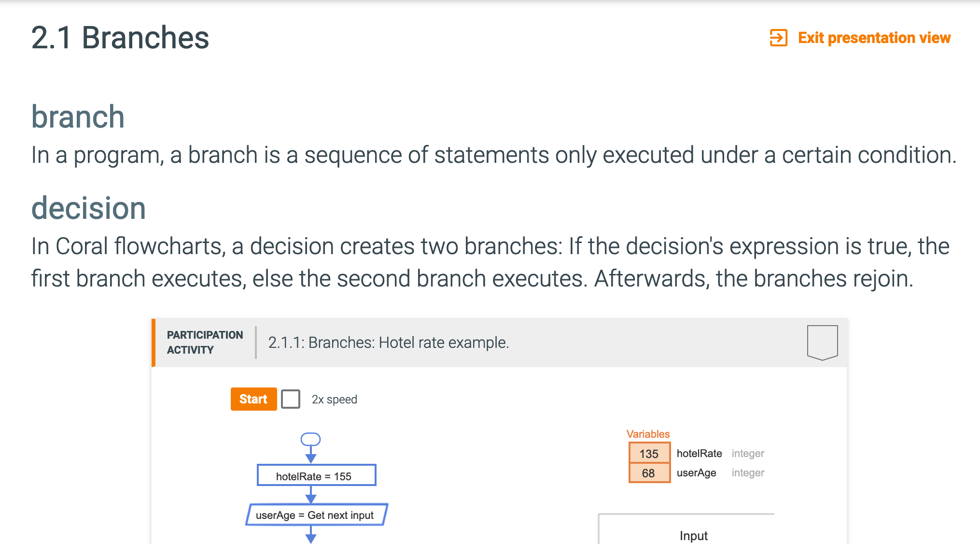Select the flowchart start oval node
This screenshot has height=544, width=980.
310,439
